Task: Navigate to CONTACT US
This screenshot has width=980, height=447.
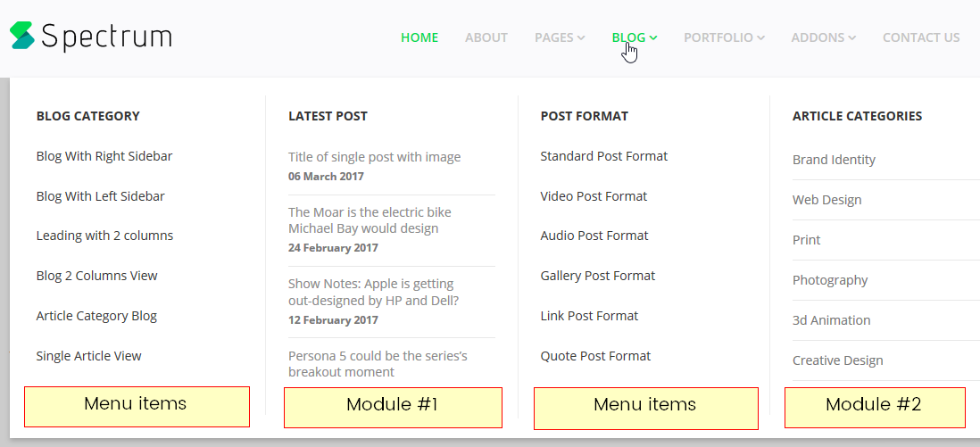Action: click(x=921, y=37)
